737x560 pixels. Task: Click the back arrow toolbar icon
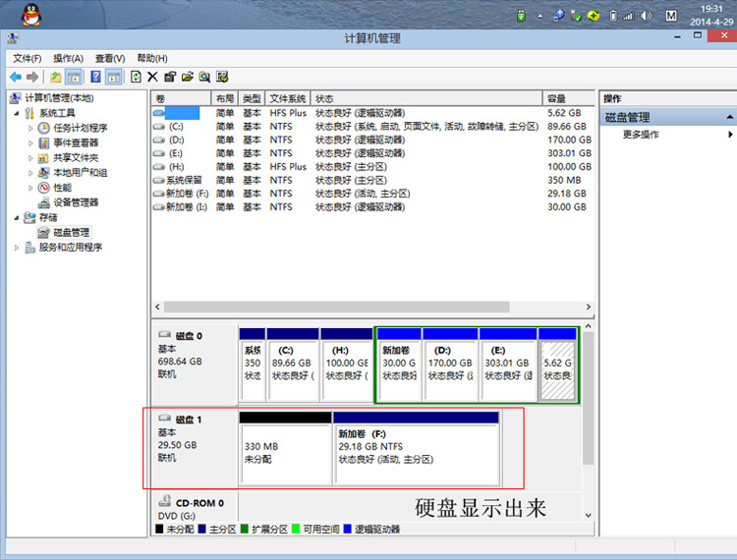point(16,77)
